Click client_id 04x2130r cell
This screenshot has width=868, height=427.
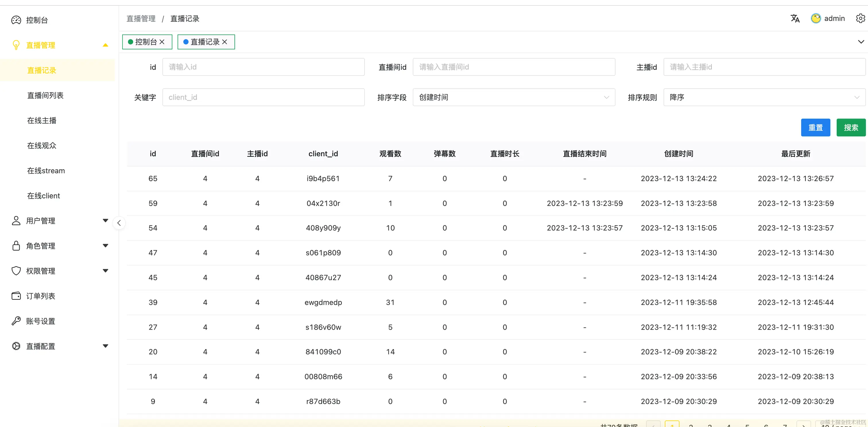tap(323, 204)
